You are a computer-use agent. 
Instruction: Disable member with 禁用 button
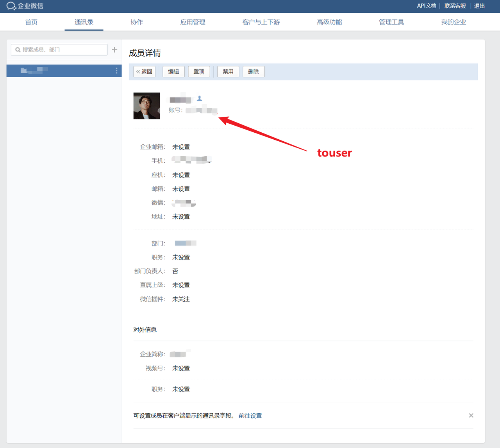pos(228,71)
